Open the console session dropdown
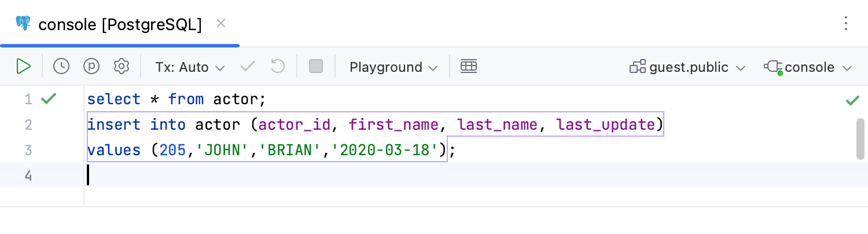Screen dimensions: 868x234 808,67
